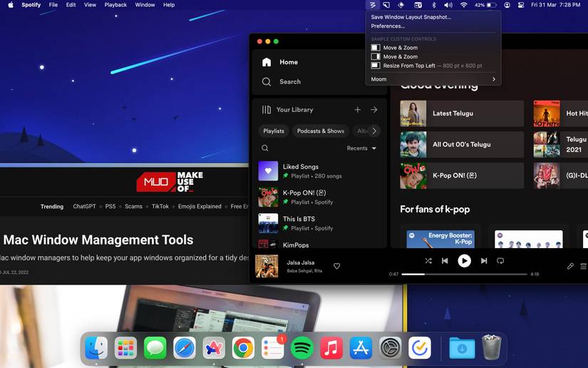Click the Bluetooth menu bar icon
Viewport: 588px width, 368px height.
pyautogui.click(x=434, y=5)
